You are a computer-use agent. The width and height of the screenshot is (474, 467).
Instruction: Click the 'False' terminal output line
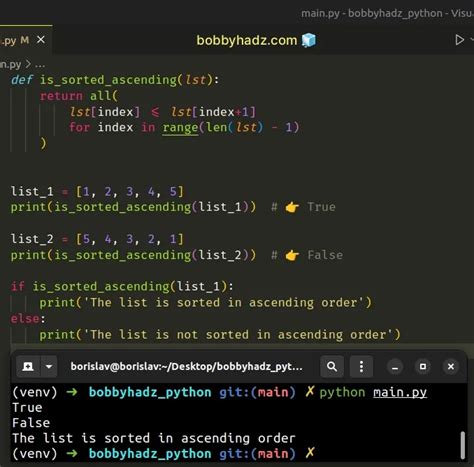point(31,423)
